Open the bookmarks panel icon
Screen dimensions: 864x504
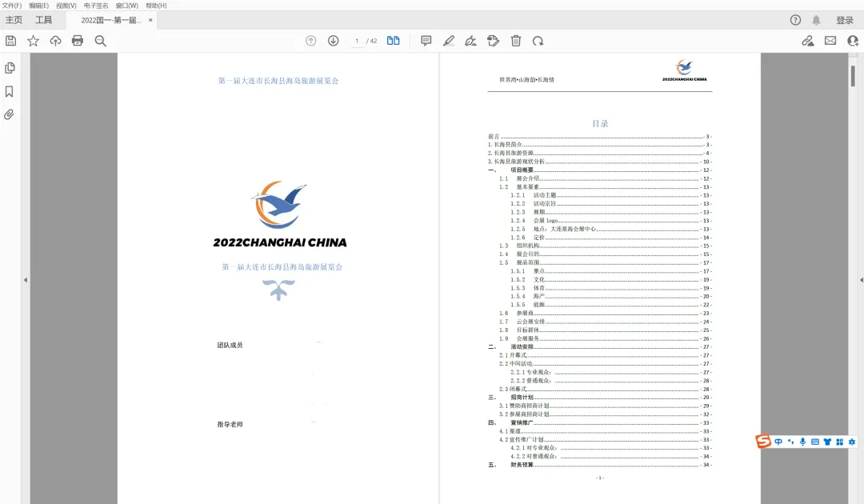10,91
